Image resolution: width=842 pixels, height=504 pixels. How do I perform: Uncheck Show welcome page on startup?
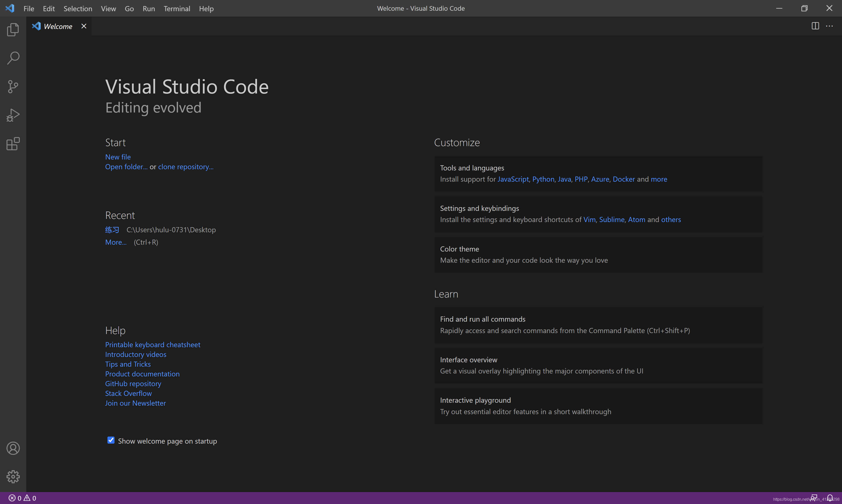pyautogui.click(x=111, y=440)
